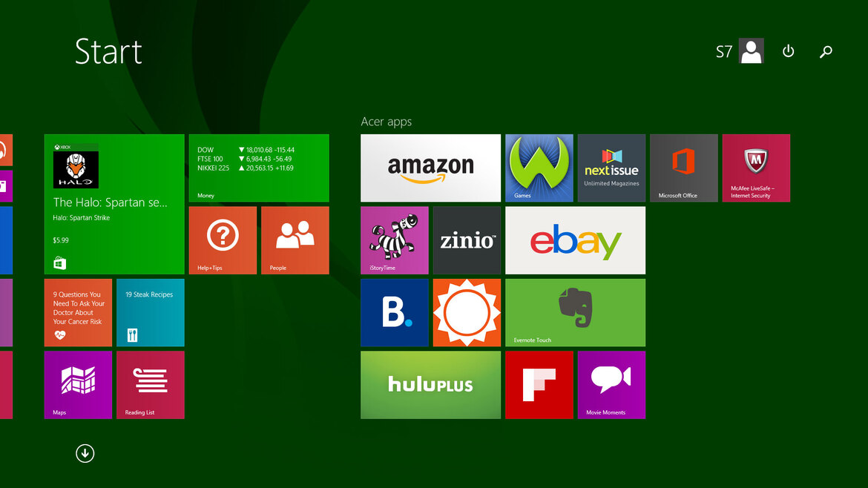The image size is (868, 488).
Task: Click the search magnifier icon
Action: coord(826,51)
